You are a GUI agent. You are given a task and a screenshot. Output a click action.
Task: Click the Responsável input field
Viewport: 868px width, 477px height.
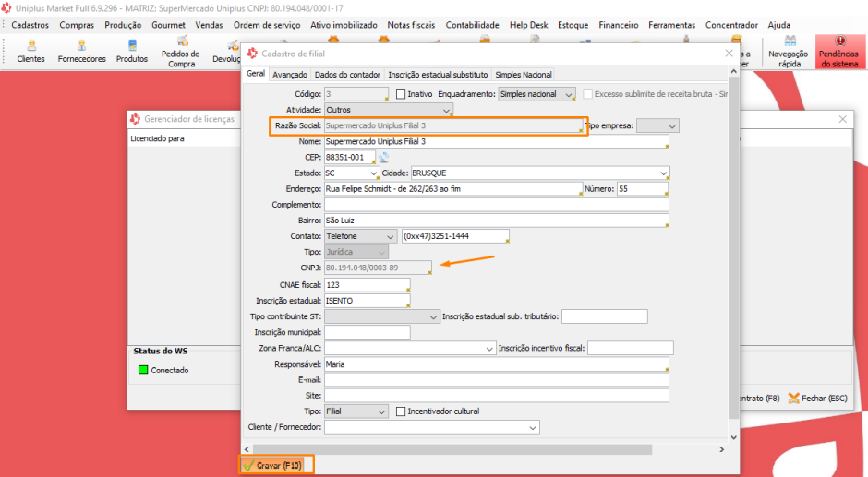497,364
